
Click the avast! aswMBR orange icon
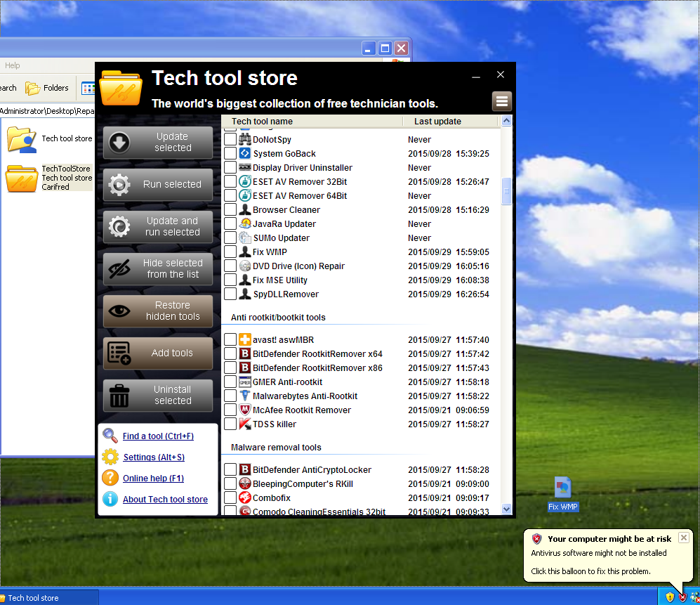tap(244, 339)
